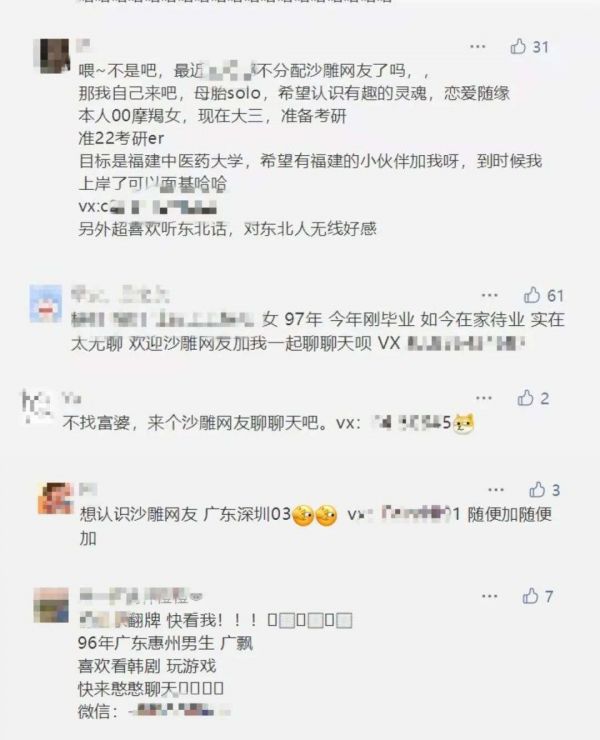
Task: Open more options on the 31-like comment
Action: (x=478, y=46)
